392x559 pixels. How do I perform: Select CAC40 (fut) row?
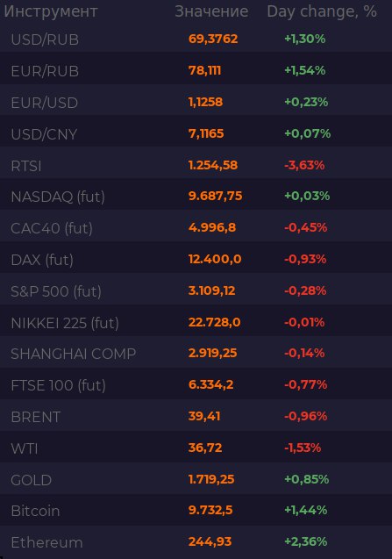[x=196, y=228]
